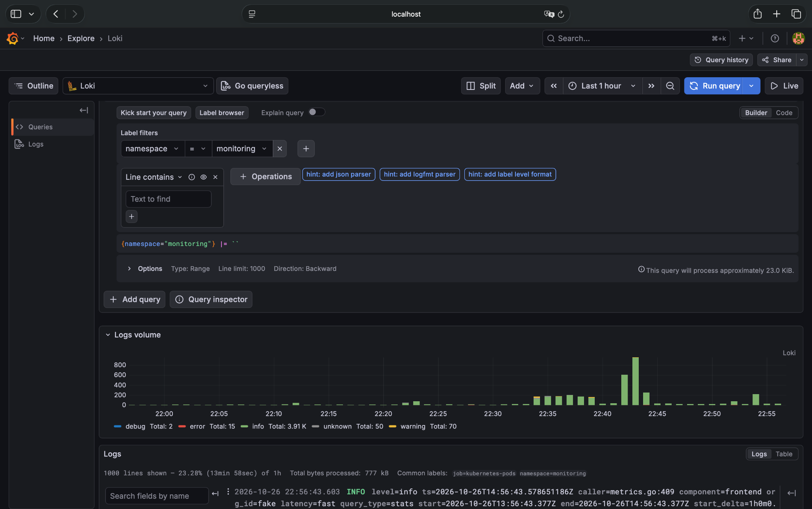Select Queries in the outline sidebar
812x509 pixels.
coord(52,127)
